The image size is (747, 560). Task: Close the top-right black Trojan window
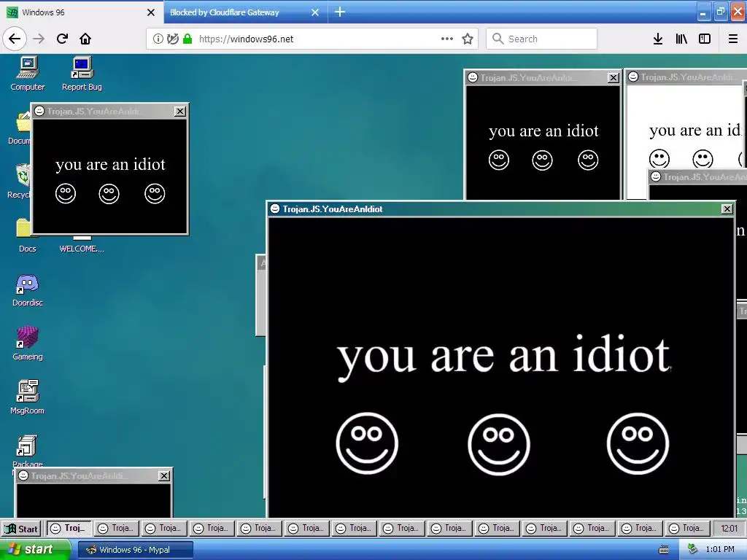click(614, 77)
